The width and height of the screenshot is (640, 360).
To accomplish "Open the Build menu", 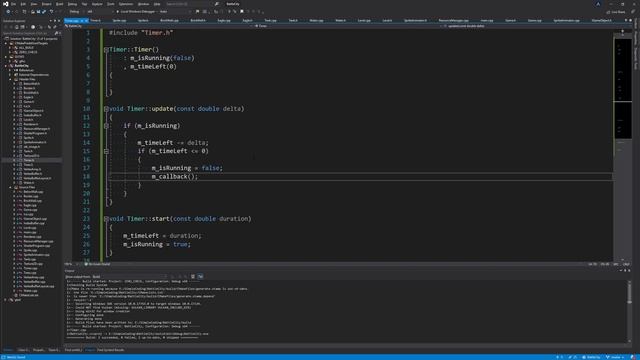I will (59, 4).
